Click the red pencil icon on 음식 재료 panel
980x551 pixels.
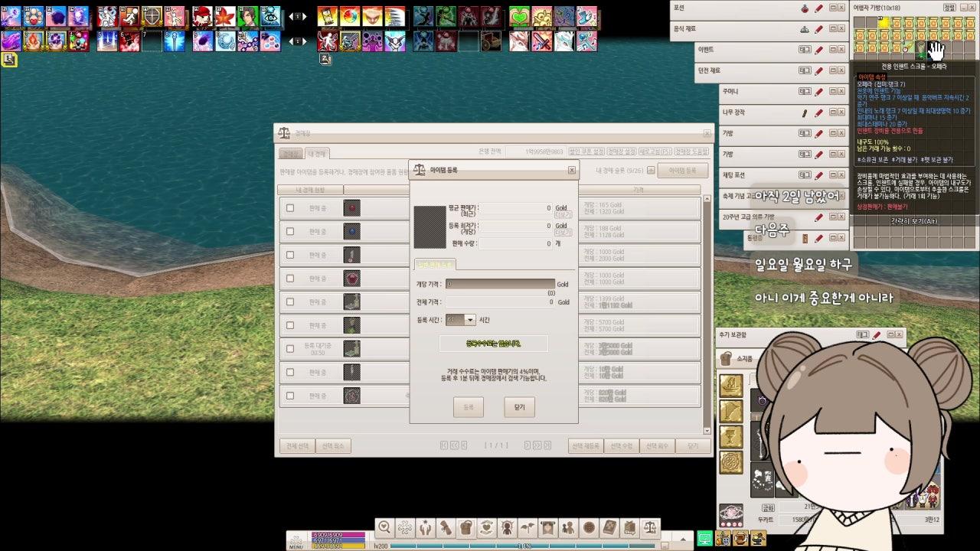coord(818,29)
